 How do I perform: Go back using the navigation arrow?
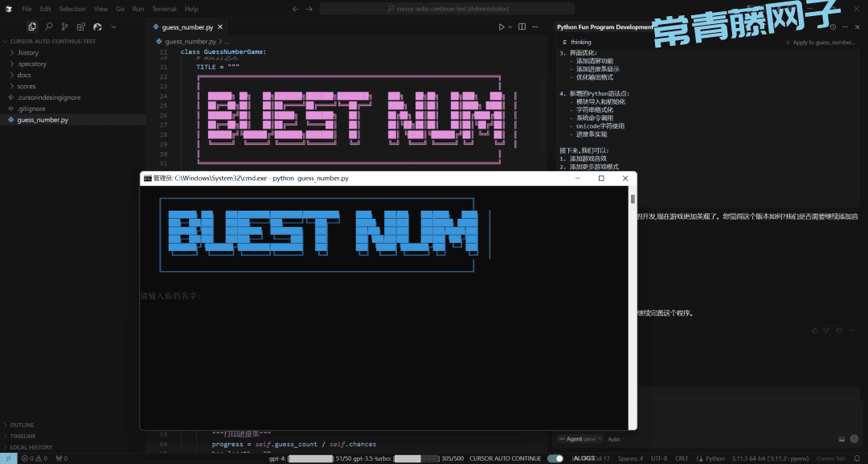[x=297, y=9]
